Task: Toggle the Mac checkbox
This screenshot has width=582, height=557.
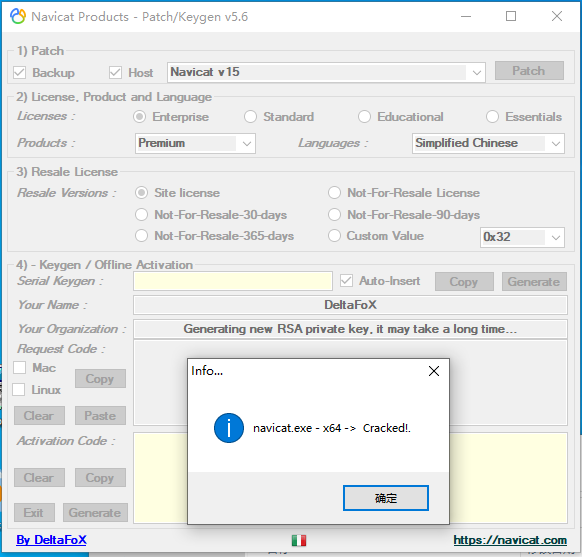Action: point(19,368)
